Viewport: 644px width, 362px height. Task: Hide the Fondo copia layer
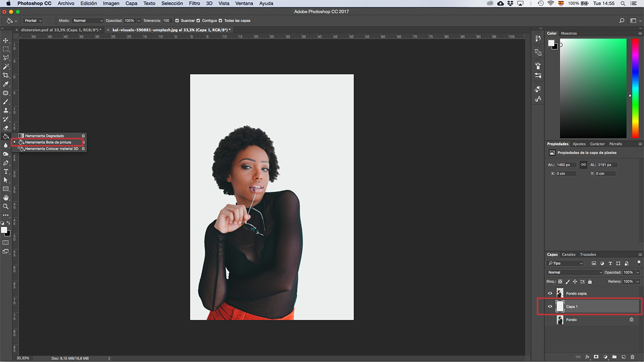(550, 293)
